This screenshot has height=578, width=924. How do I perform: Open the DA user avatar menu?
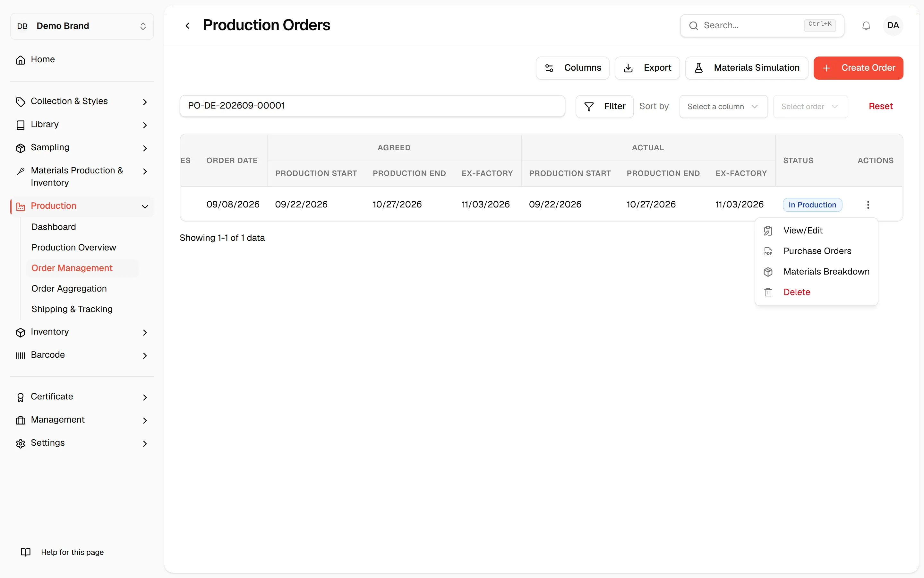[893, 26]
